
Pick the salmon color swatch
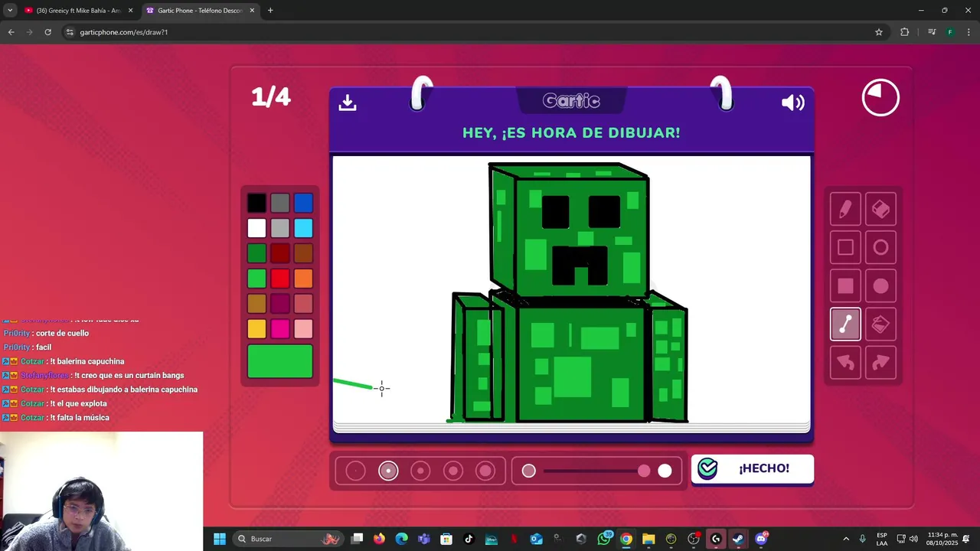303,304
